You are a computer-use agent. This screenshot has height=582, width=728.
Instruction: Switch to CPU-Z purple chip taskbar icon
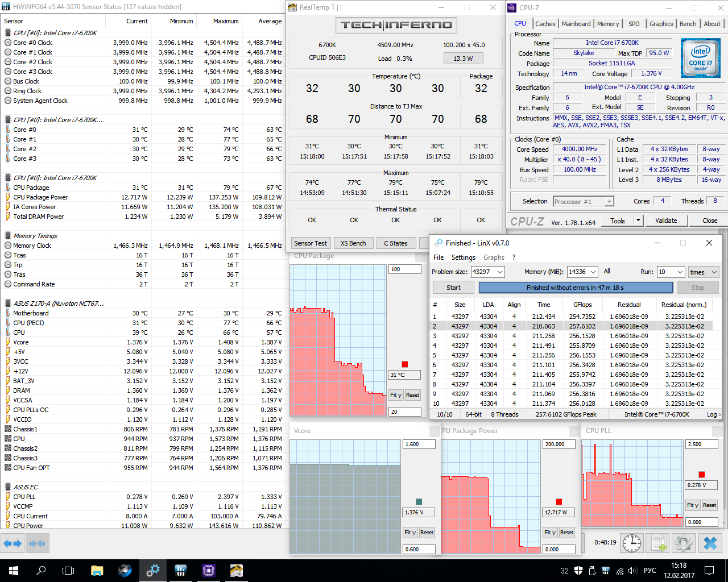click(208, 571)
